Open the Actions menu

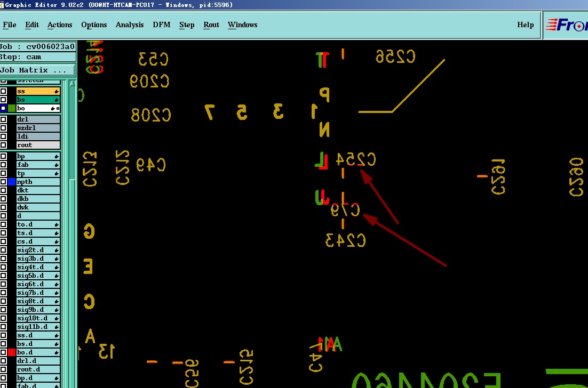60,25
